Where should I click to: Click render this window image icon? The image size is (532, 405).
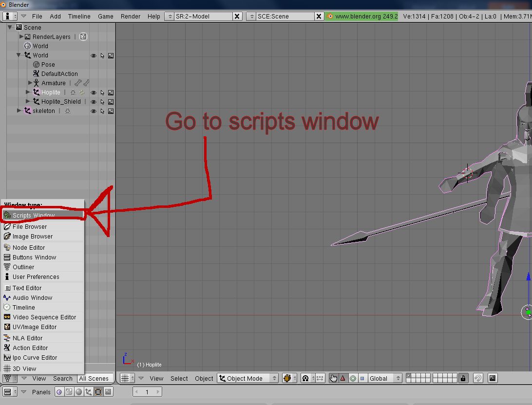point(493,378)
